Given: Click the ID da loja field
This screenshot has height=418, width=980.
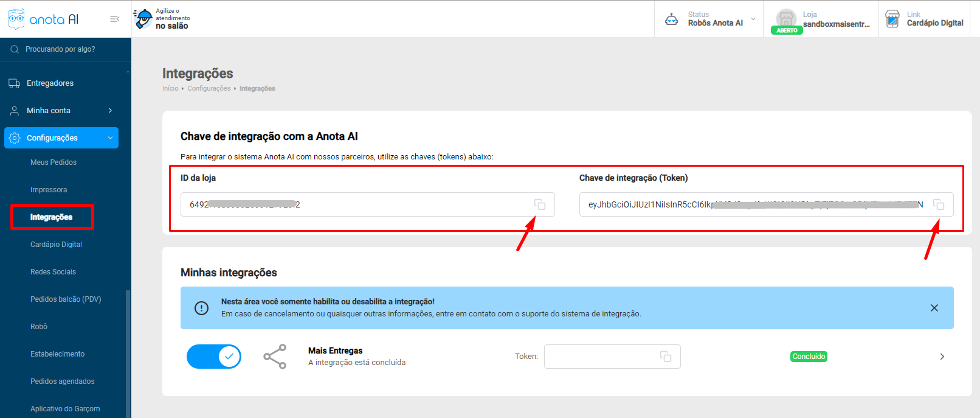Looking at the screenshot, I should [x=368, y=204].
